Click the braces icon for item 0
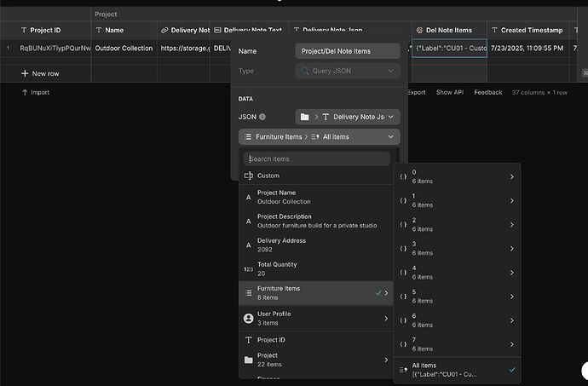 click(403, 176)
